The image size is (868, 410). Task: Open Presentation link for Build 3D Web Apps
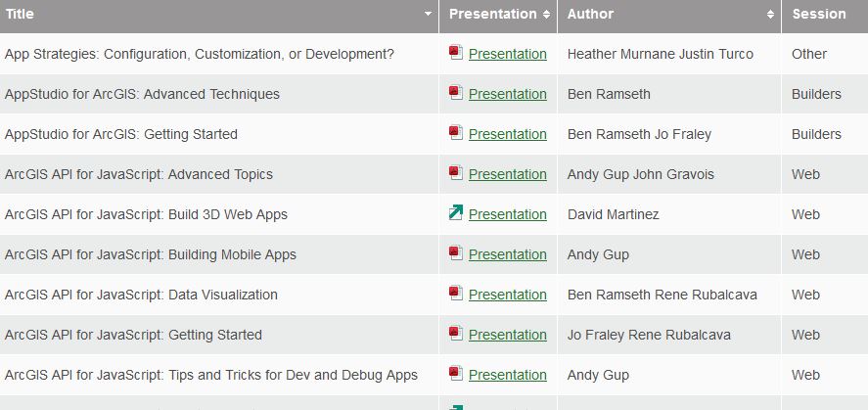pos(507,214)
